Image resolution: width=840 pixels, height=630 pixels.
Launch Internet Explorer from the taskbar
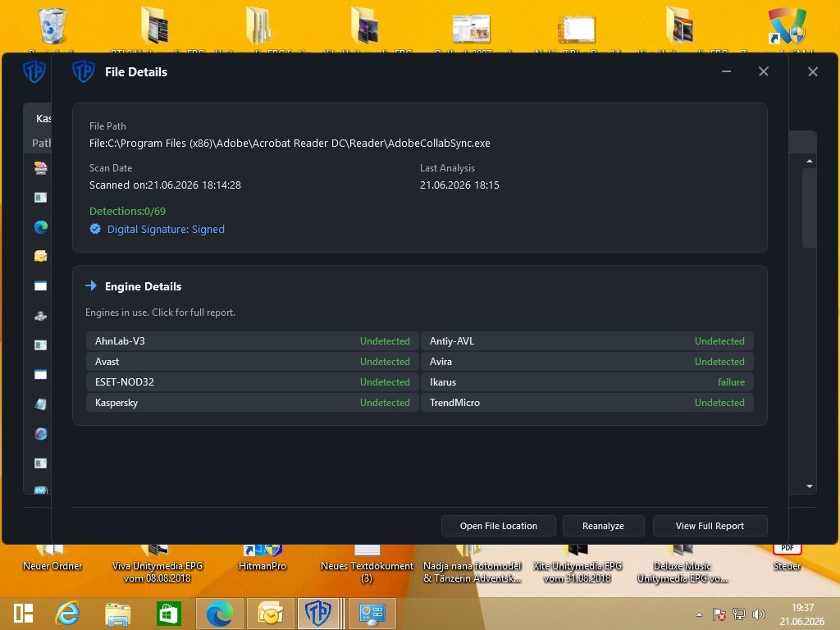(x=67, y=614)
